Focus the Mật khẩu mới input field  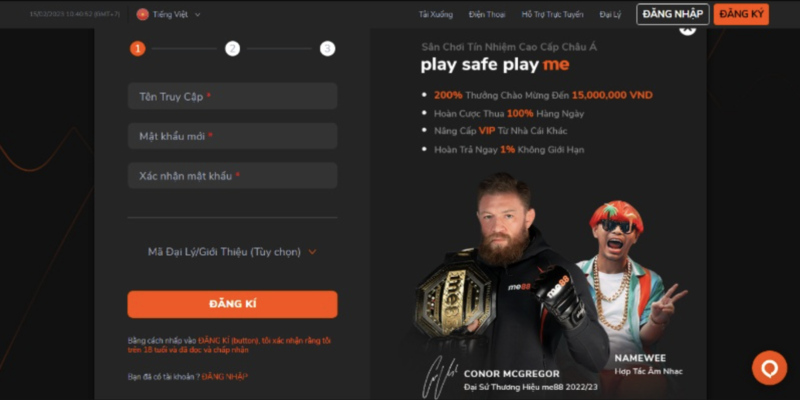pos(232,136)
